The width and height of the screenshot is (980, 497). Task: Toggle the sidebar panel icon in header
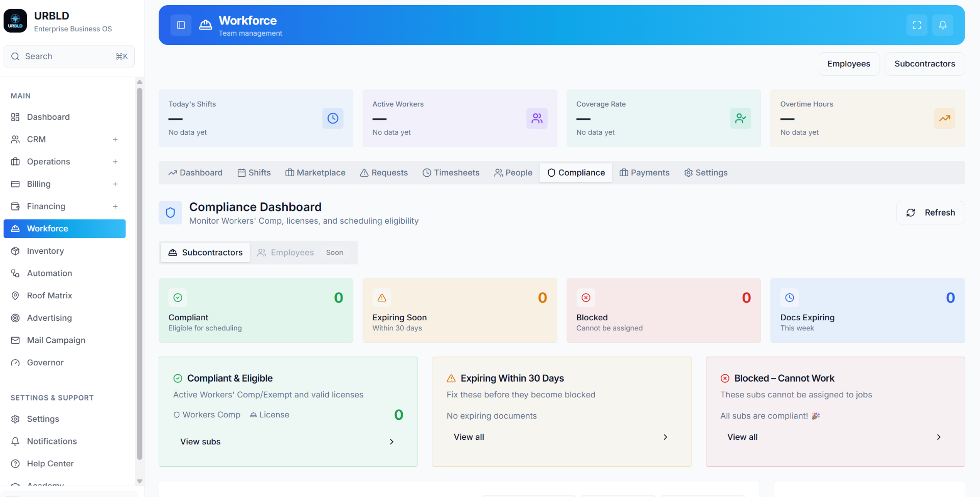pos(181,25)
